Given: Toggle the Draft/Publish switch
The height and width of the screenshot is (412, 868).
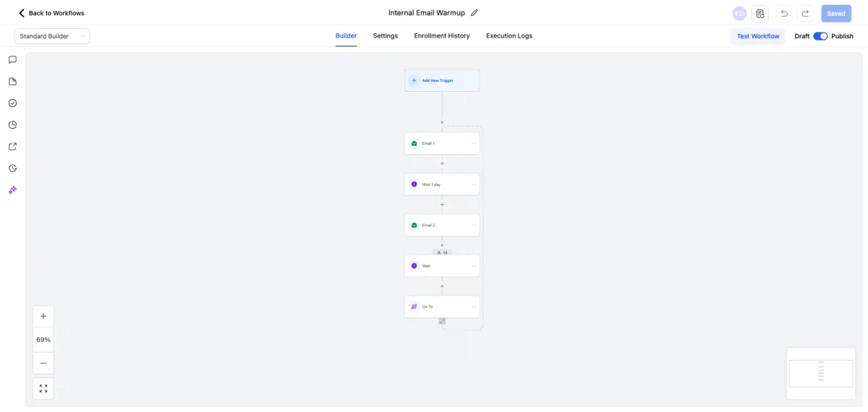Looking at the screenshot, I should click(x=820, y=36).
